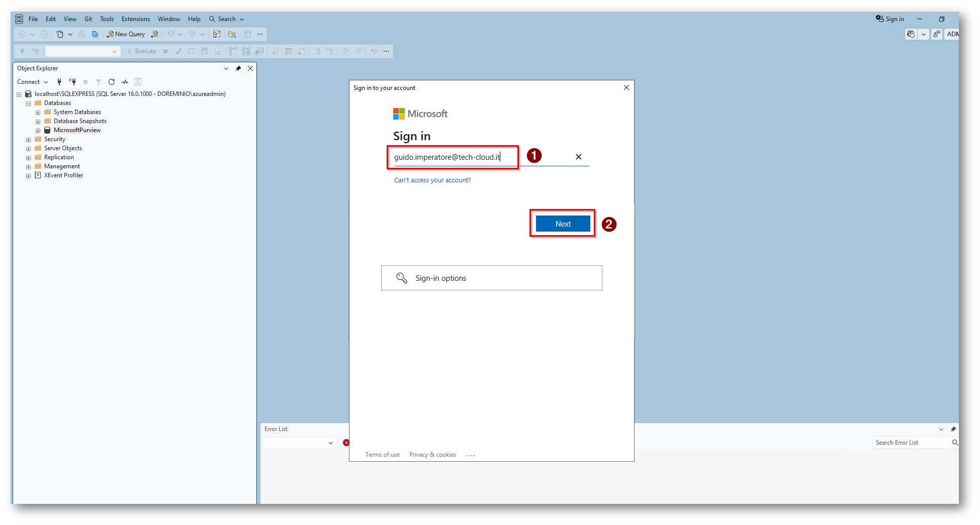Click the SSMS title bar Sign in button

point(889,19)
